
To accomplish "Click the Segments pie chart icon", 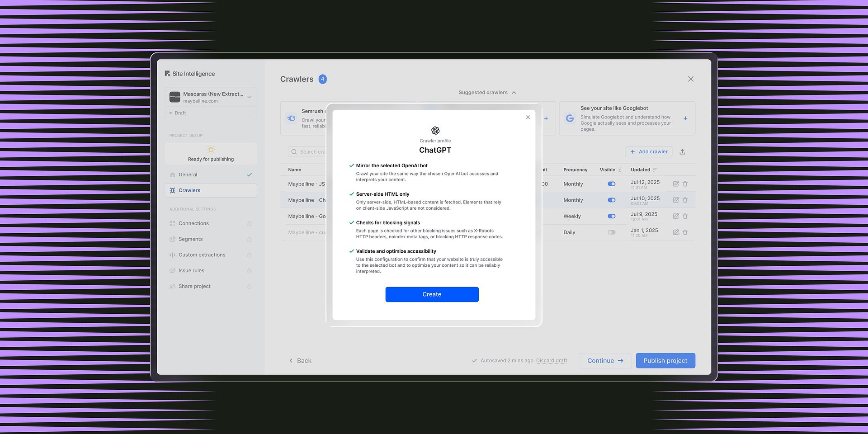I will click(x=173, y=239).
